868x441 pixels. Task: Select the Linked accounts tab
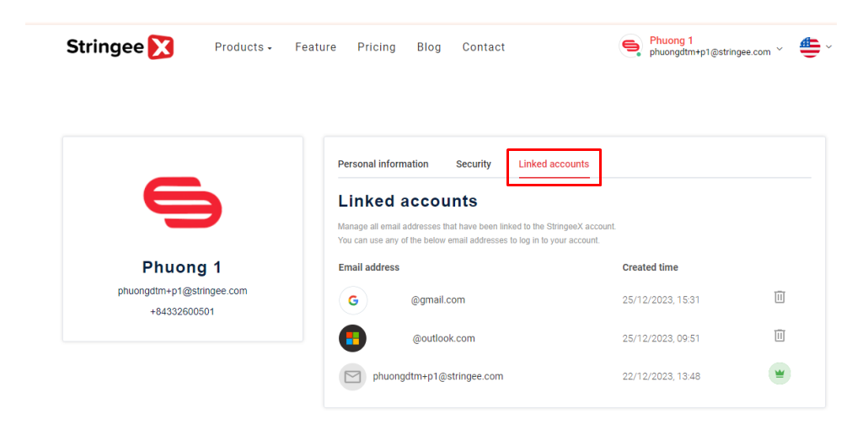coord(554,164)
